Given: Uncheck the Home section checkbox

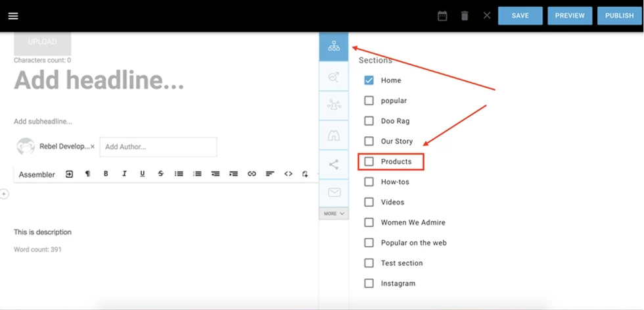Looking at the screenshot, I should tap(369, 80).
